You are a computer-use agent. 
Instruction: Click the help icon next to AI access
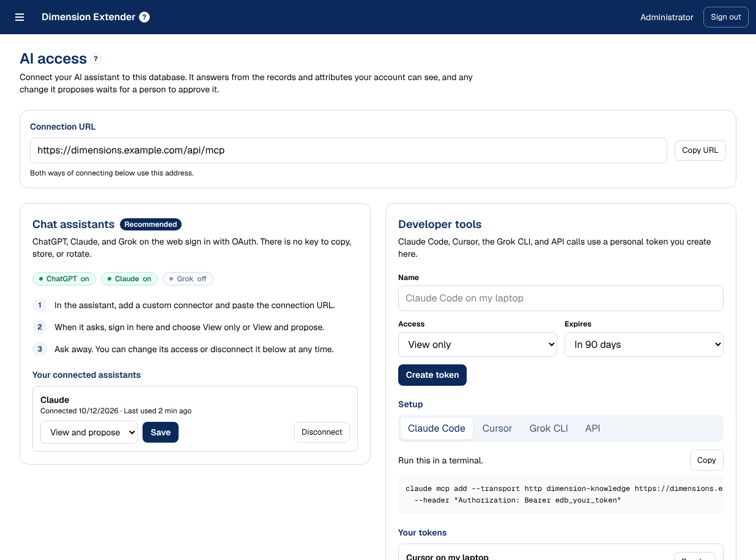pos(96,59)
